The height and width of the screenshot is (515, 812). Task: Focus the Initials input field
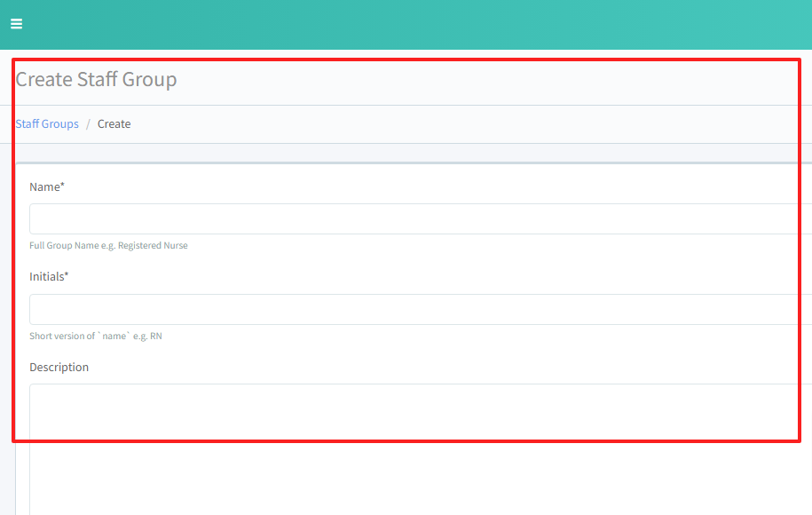tap(417, 310)
